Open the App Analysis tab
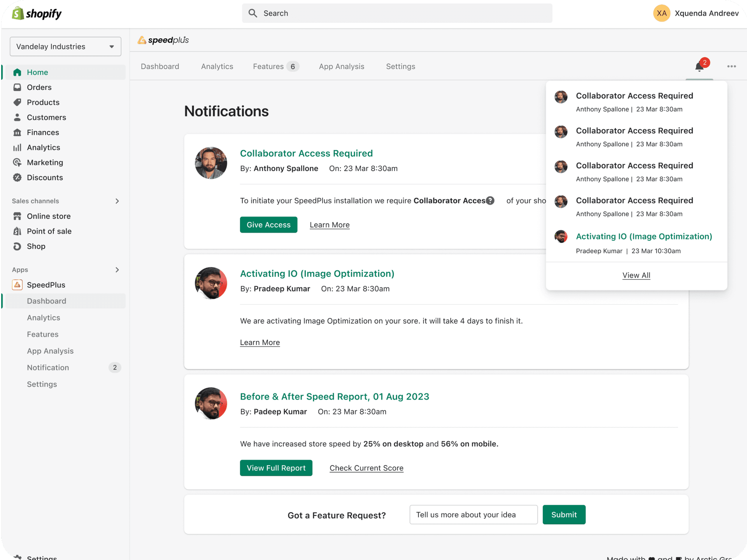This screenshot has width=747, height=560. coord(342,67)
